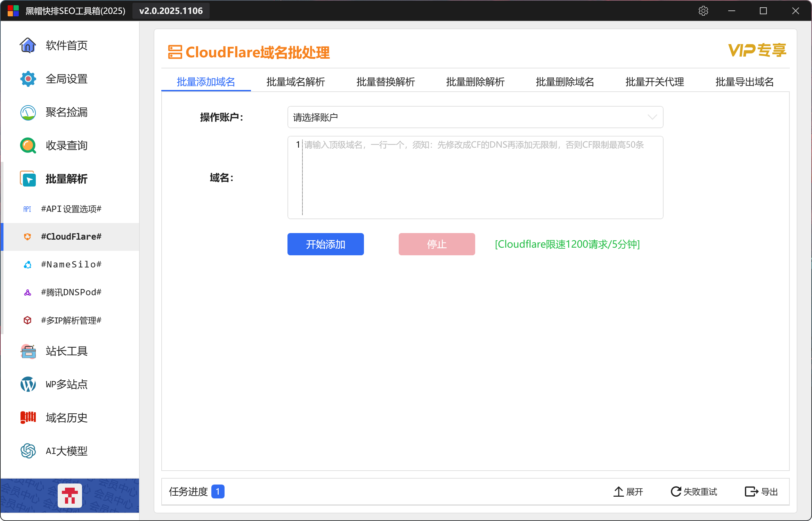
Task: Switch to the 批量域名解析 tab
Action: [x=295, y=82]
